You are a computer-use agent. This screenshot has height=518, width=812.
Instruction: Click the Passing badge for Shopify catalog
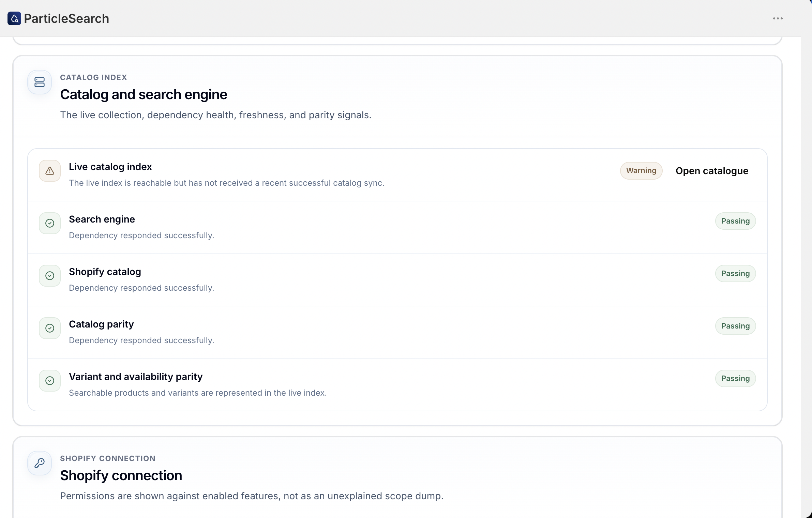[735, 274]
